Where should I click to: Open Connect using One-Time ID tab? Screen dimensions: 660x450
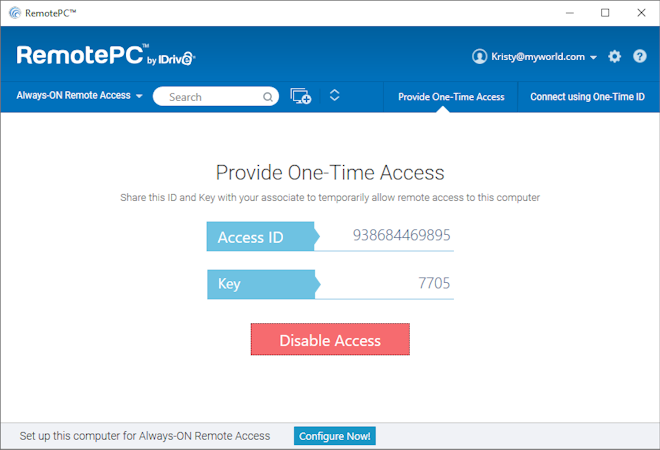click(587, 97)
